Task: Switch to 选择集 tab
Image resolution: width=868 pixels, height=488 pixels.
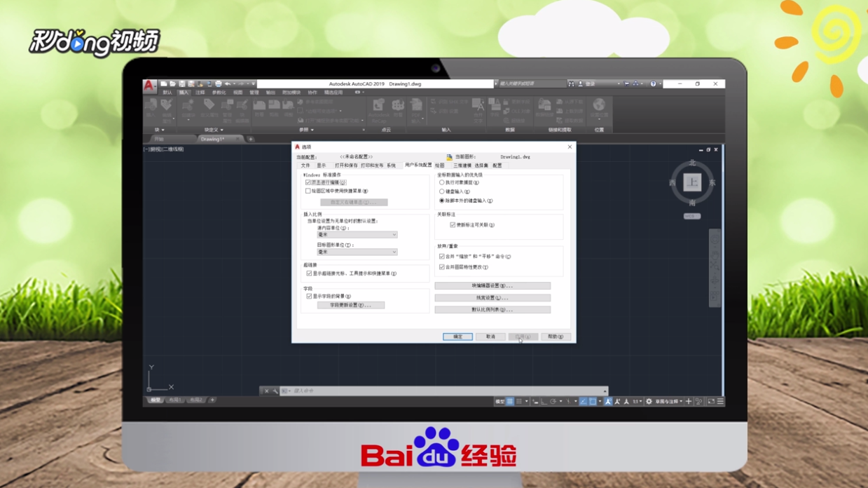Action: point(481,165)
